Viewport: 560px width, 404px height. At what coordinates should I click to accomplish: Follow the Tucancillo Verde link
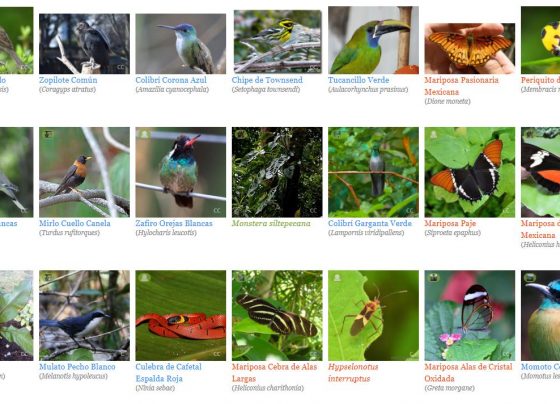click(x=359, y=80)
